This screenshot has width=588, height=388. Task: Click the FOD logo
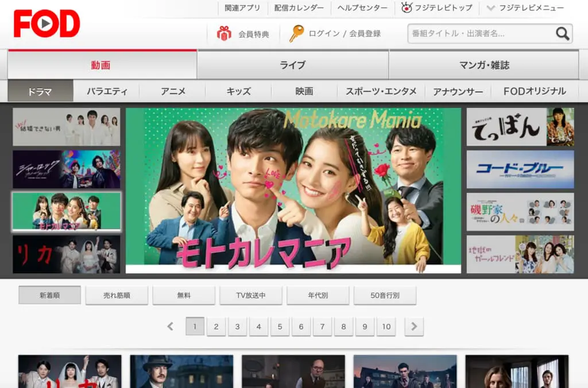(x=47, y=24)
